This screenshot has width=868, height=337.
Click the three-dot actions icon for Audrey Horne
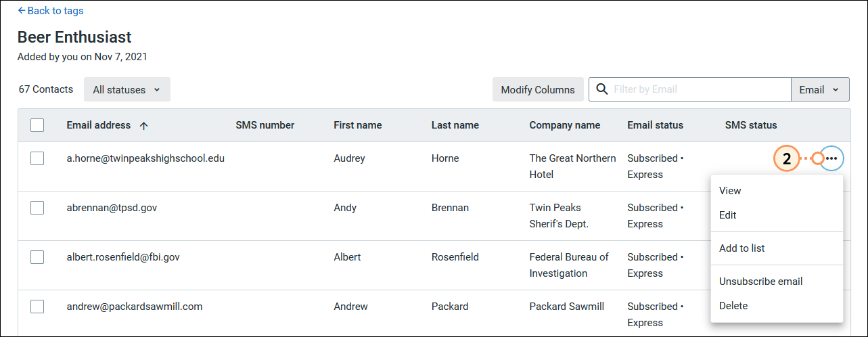831,158
